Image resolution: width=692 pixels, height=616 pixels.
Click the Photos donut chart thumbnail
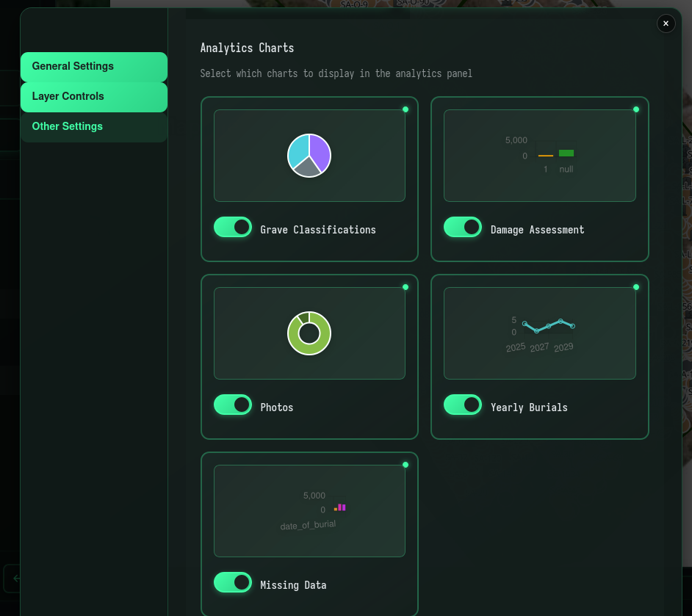pyautogui.click(x=309, y=333)
